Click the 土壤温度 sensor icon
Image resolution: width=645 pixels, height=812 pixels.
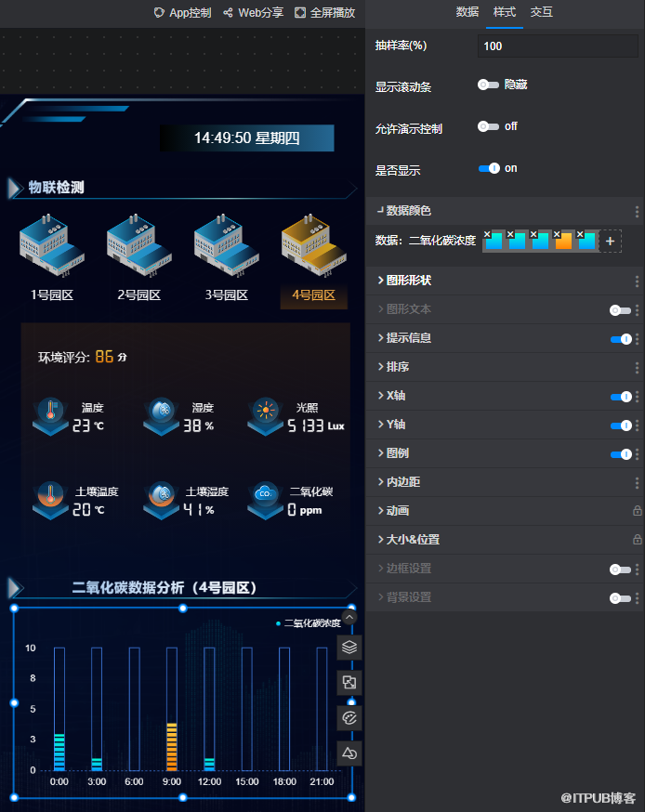pos(50,500)
